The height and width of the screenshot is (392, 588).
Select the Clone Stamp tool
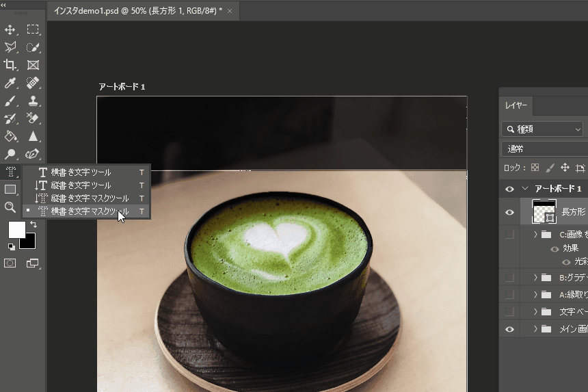(x=33, y=101)
